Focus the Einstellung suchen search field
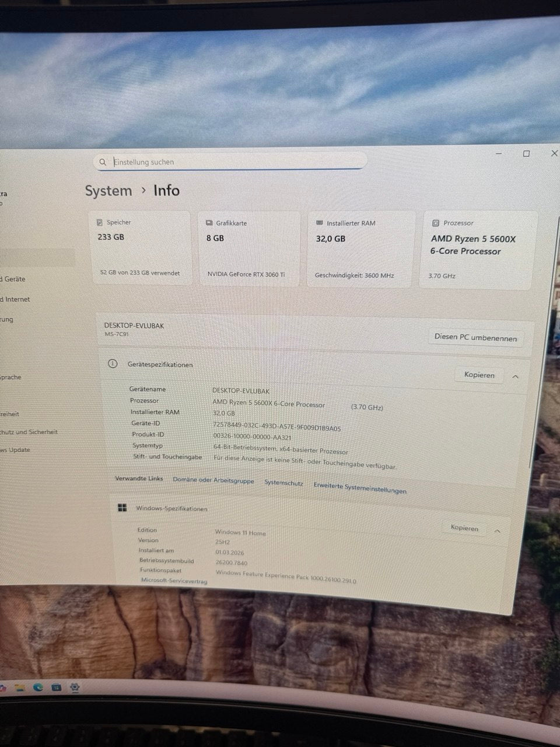 230,162
